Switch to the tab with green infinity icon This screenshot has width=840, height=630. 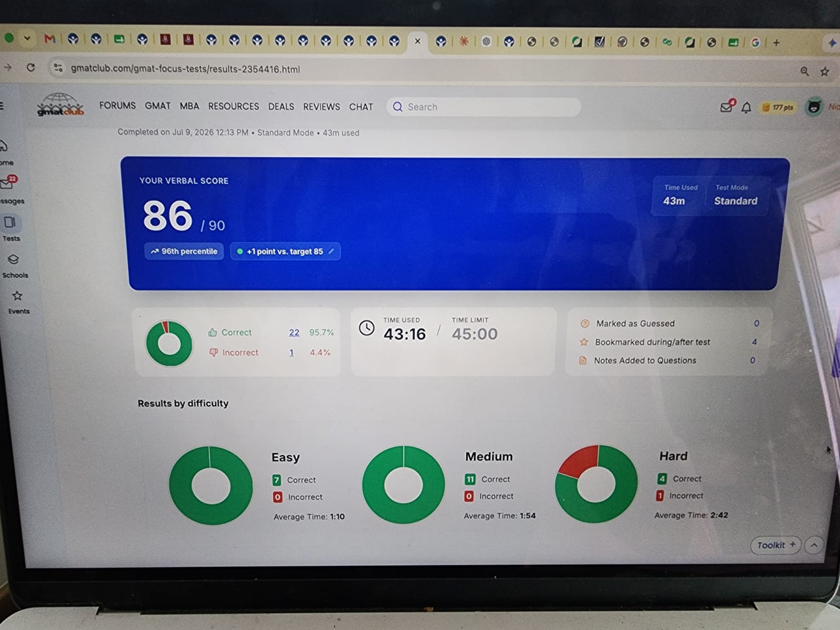coord(667,42)
